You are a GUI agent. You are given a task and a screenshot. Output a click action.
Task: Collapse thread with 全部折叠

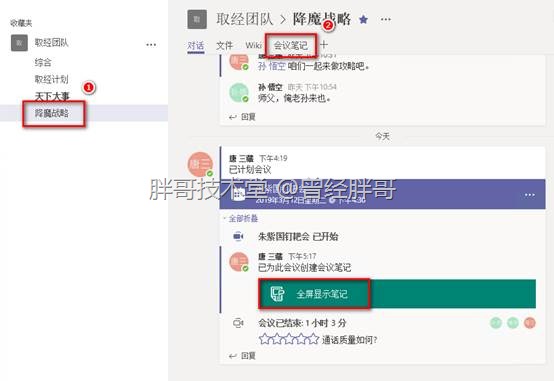point(243,218)
